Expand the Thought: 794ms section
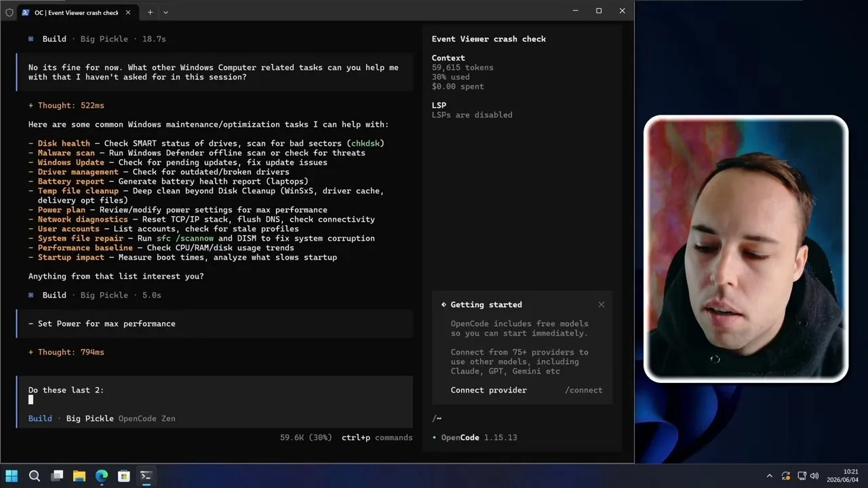The height and width of the screenshot is (488, 868). point(66,352)
